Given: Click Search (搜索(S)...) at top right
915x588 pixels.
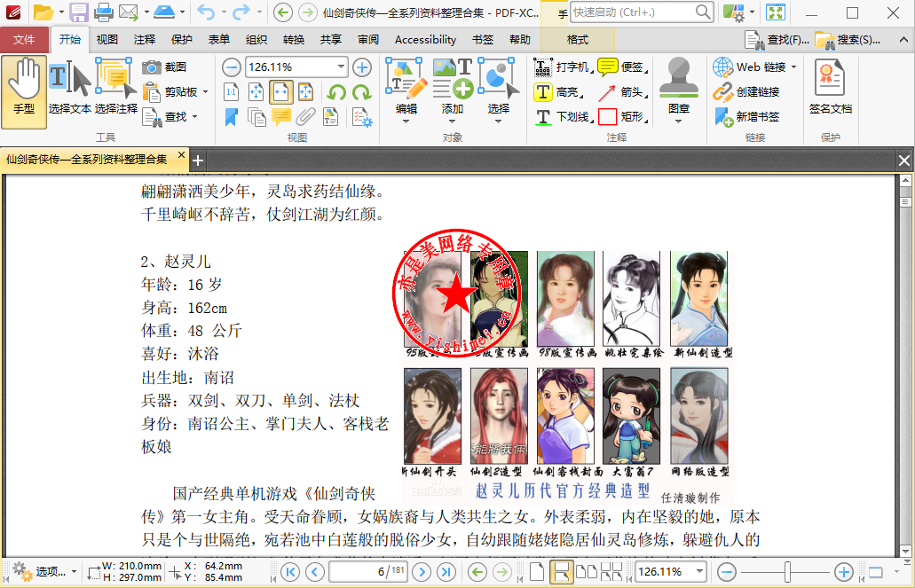Looking at the screenshot, I should (848, 40).
